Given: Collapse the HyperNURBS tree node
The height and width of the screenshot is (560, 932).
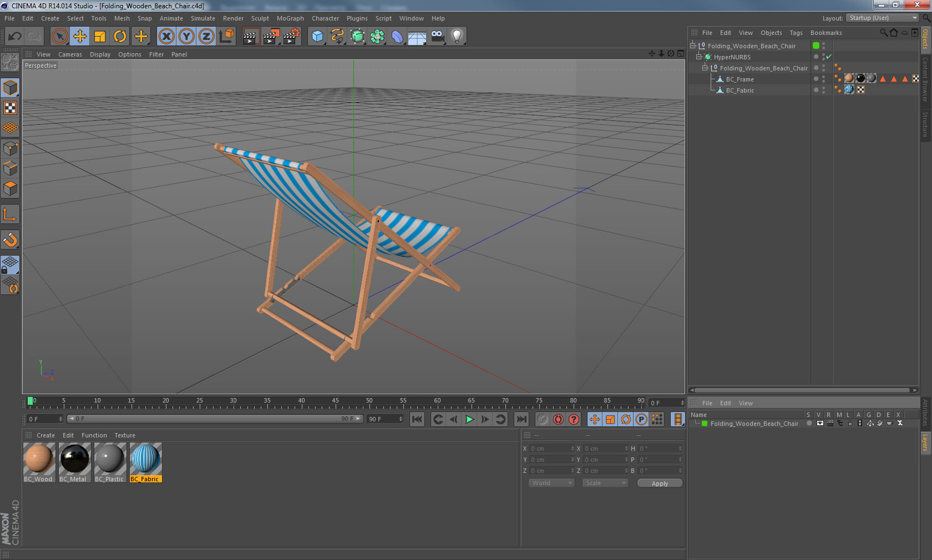Looking at the screenshot, I should (699, 57).
